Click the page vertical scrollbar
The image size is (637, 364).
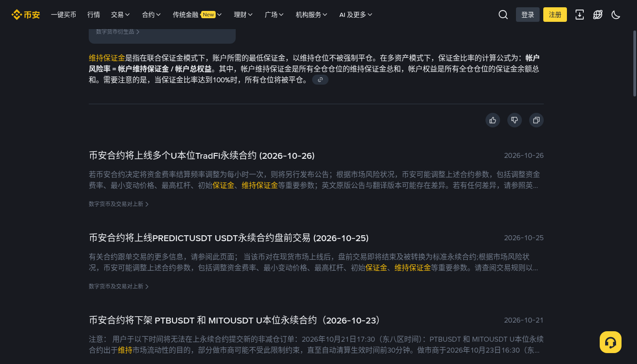[635, 64]
